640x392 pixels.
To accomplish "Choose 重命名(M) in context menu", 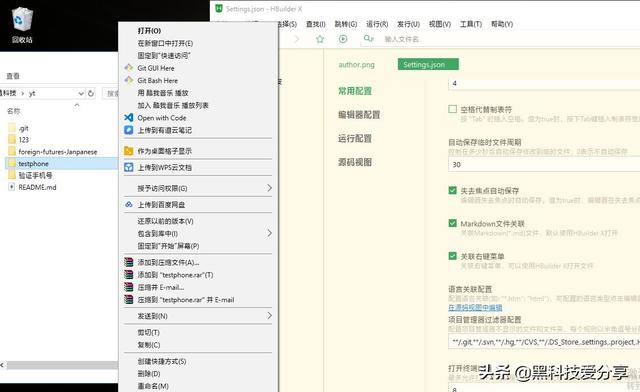I will (x=153, y=386).
